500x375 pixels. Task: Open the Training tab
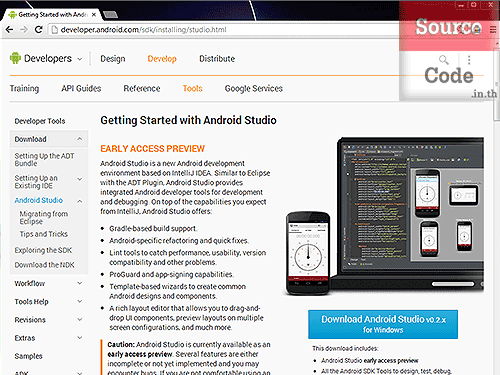point(24,88)
